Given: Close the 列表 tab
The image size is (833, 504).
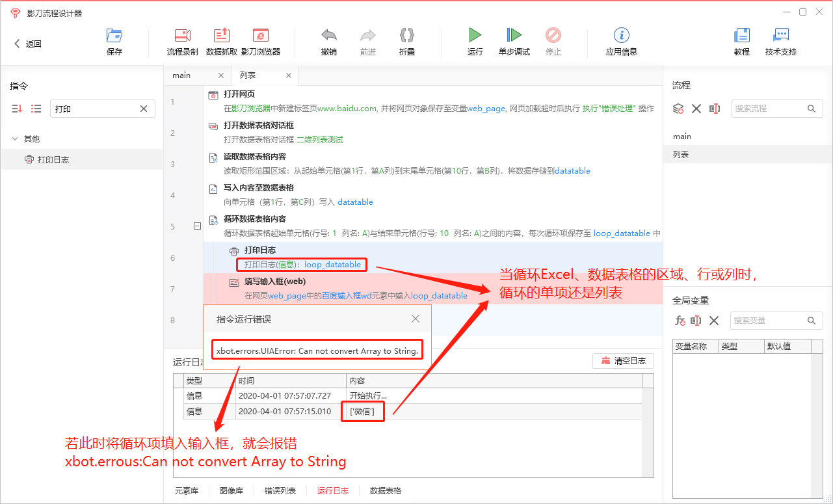Looking at the screenshot, I should [x=289, y=75].
